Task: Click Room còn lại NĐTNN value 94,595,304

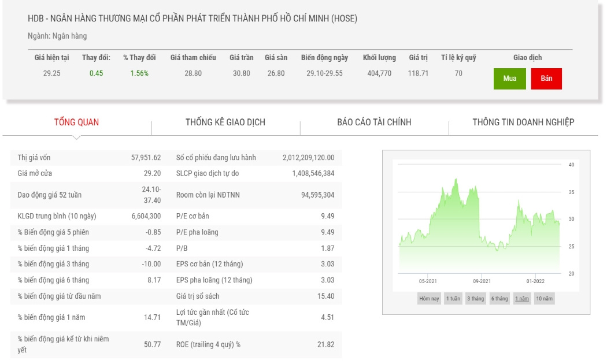Action: tap(318, 195)
